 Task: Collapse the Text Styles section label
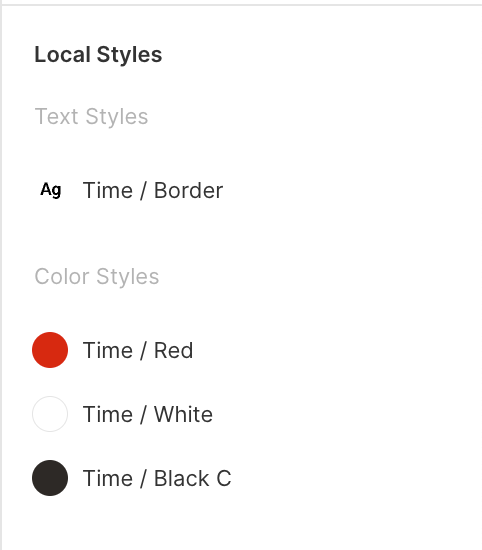[91, 116]
